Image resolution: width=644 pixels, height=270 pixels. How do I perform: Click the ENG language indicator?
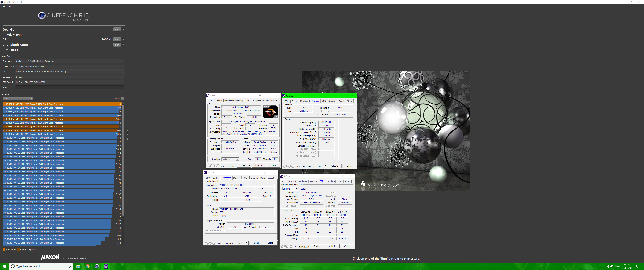coord(617,266)
